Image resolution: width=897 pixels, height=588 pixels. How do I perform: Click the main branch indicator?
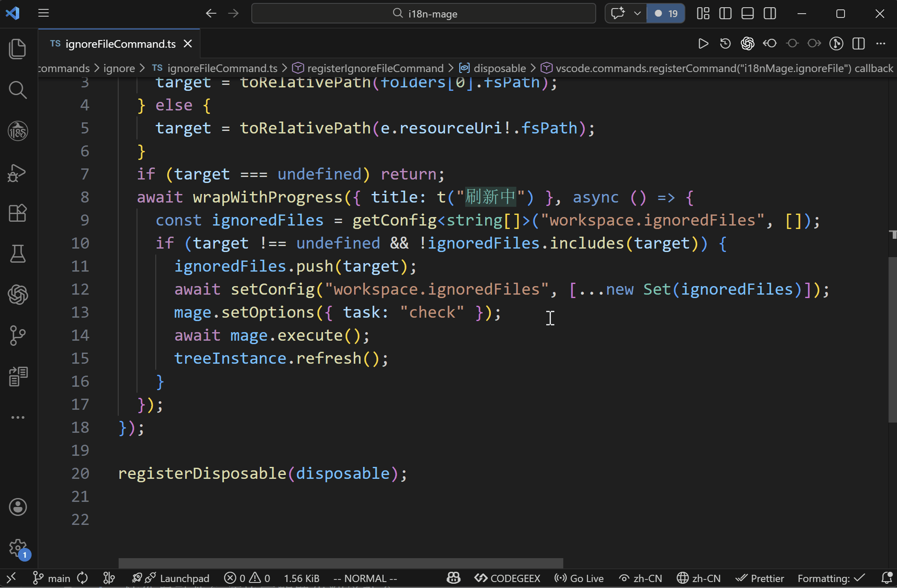52,578
